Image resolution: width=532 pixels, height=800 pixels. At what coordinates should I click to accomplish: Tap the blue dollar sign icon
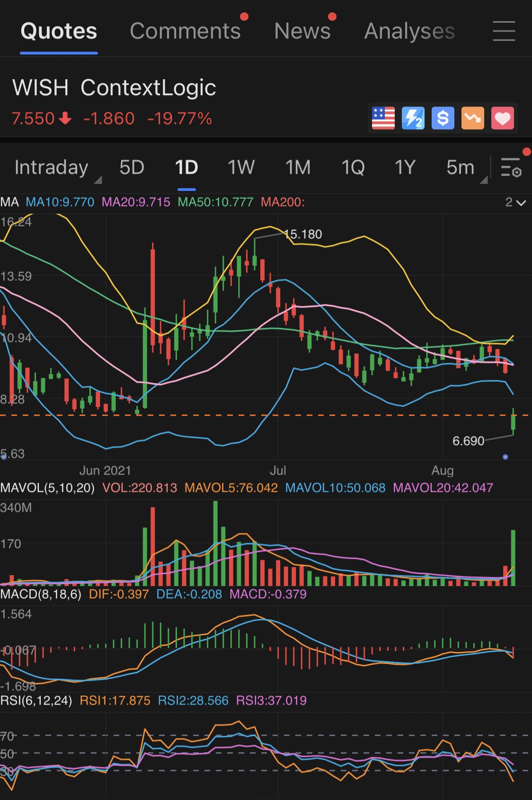pyautogui.click(x=443, y=118)
